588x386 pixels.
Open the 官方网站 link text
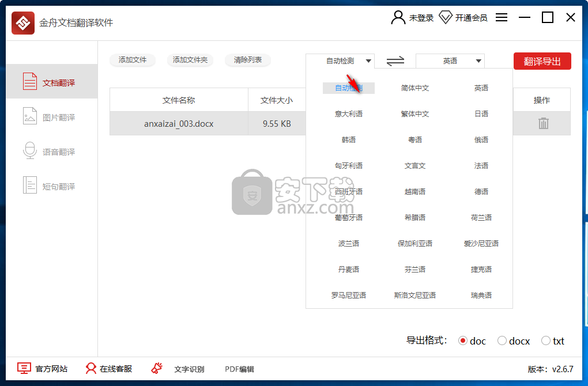coord(51,369)
